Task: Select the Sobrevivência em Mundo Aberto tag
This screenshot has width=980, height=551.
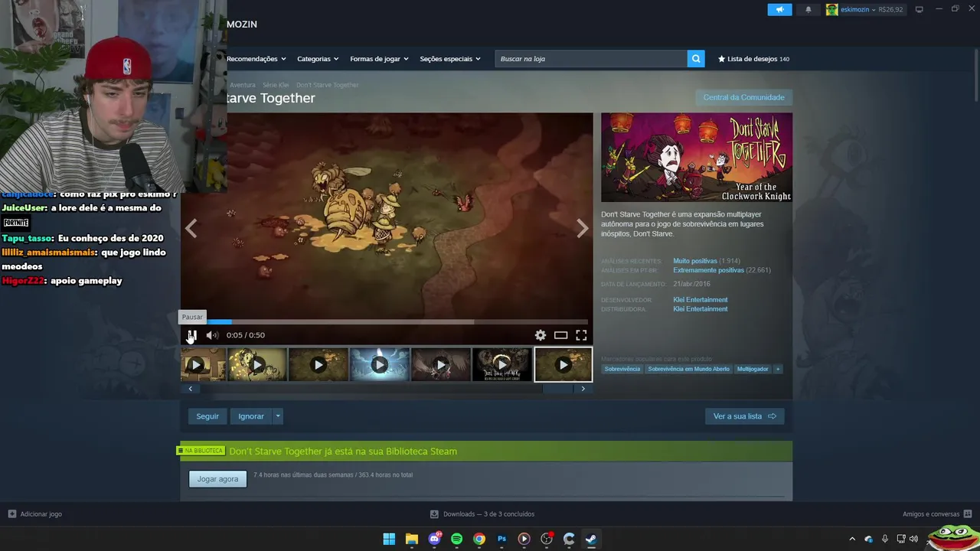Action: 688,369
